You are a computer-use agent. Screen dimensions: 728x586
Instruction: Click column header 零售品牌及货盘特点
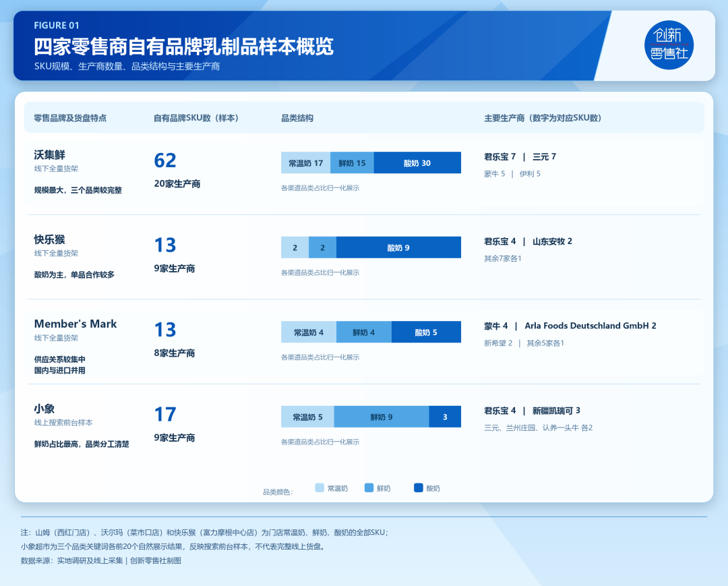point(70,118)
